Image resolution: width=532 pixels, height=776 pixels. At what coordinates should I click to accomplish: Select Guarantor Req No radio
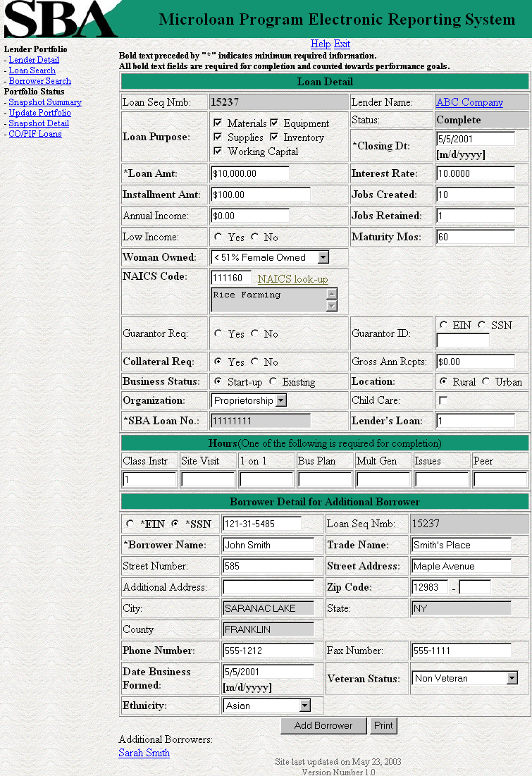(254, 333)
